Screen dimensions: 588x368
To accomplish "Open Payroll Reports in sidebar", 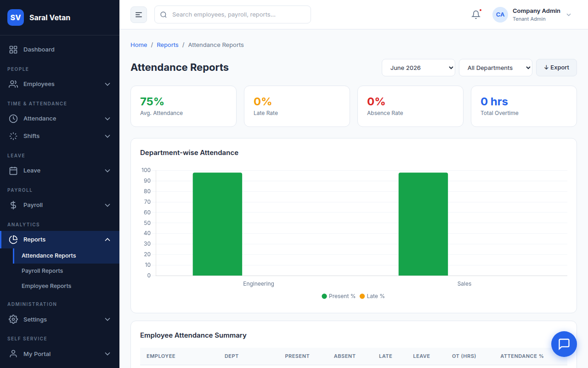I will pyautogui.click(x=66, y=271).
